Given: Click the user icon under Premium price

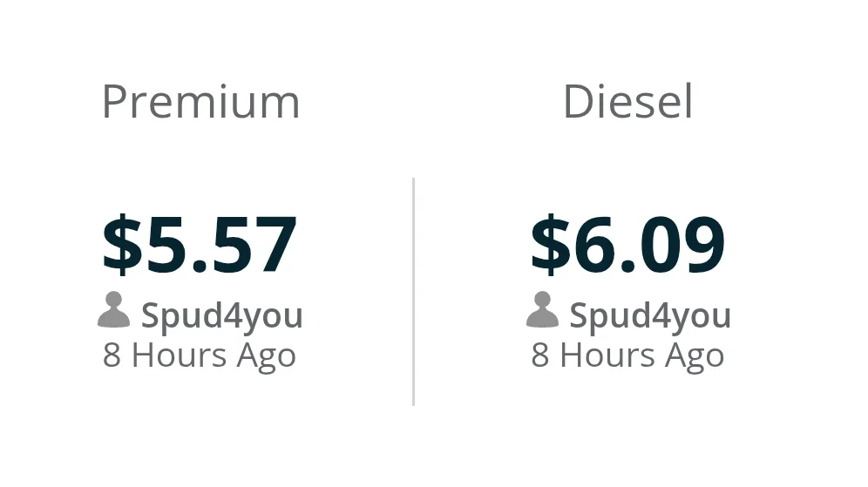Looking at the screenshot, I should tap(113, 311).
